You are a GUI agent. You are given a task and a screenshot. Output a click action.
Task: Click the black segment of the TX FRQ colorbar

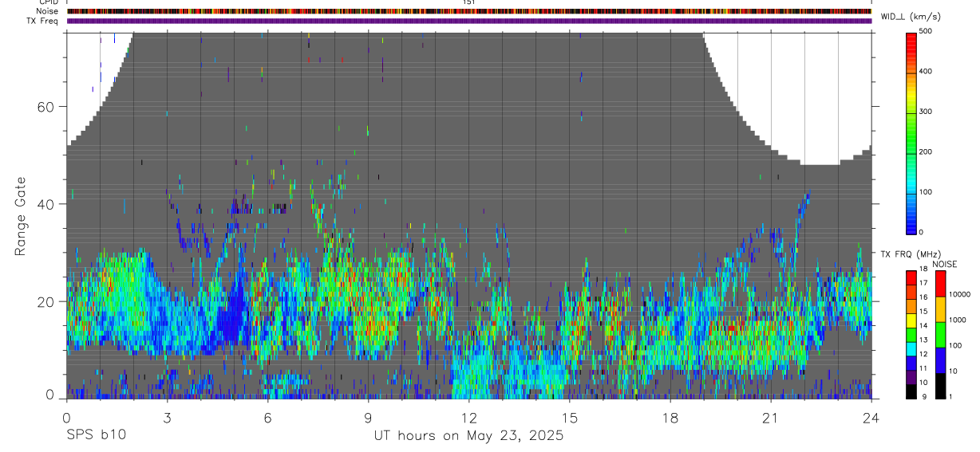point(911,391)
